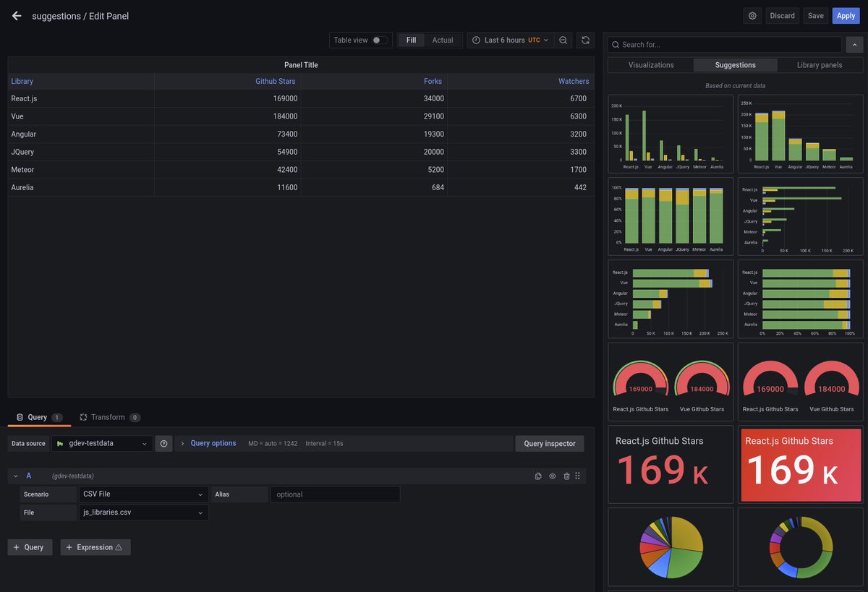The image size is (868, 592).
Task: Open the js_libraries.csv File dropdown
Action: [x=144, y=512]
